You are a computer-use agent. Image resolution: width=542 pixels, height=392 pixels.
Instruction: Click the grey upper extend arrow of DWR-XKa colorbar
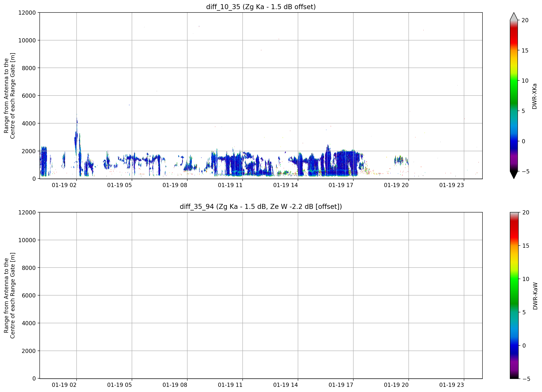pyautogui.click(x=514, y=16)
